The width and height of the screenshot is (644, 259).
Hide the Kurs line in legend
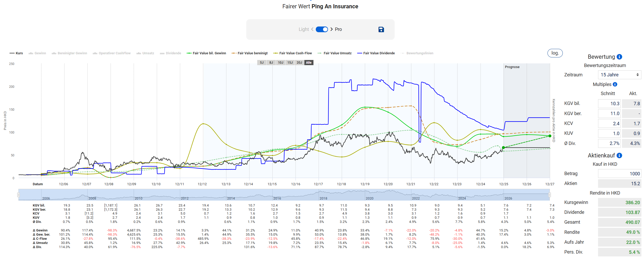coord(16,53)
